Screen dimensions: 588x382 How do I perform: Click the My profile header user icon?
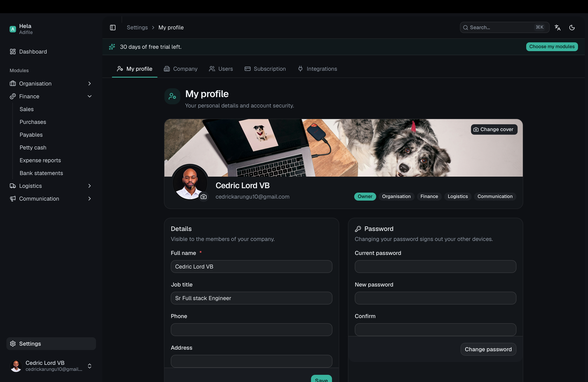tap(172, 96)
